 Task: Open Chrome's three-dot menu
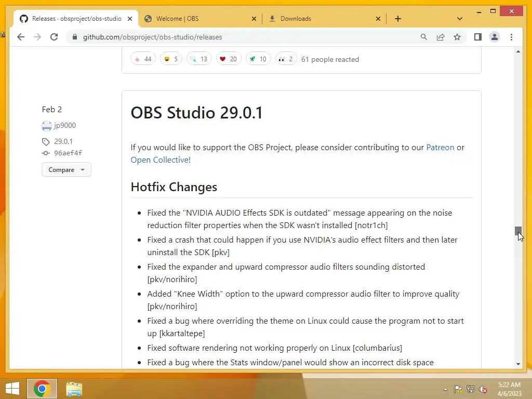(x=511, y=37)
